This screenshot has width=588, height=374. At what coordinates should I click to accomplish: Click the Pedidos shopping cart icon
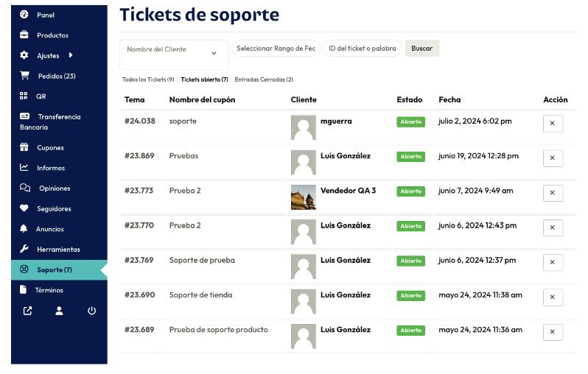coord(24,76)
